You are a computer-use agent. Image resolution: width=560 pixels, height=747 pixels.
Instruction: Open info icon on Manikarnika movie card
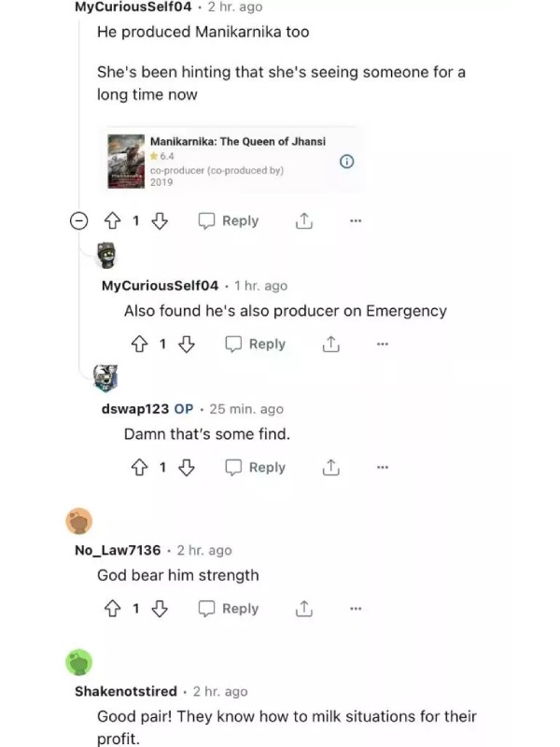(x=346, y=162)
